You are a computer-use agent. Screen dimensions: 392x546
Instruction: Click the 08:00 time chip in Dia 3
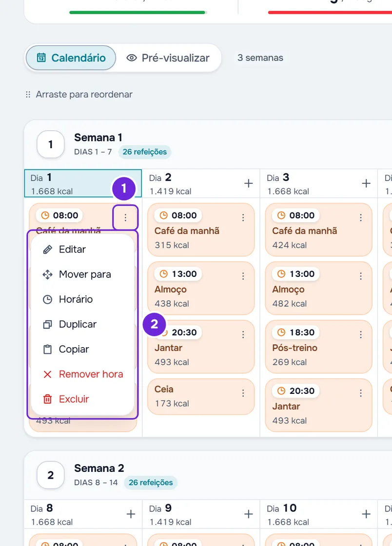click(x=295, y=215)
